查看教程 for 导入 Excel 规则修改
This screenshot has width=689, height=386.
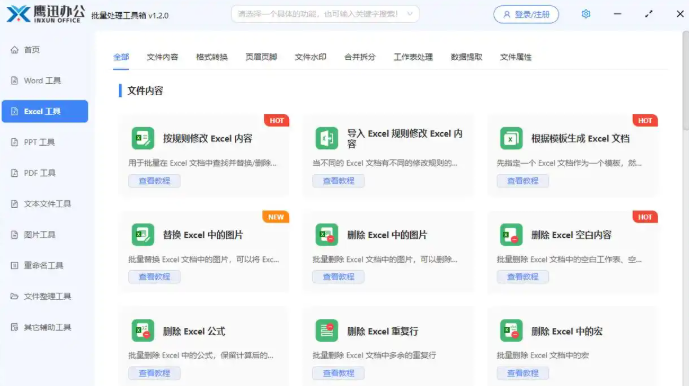coord(338,181)
